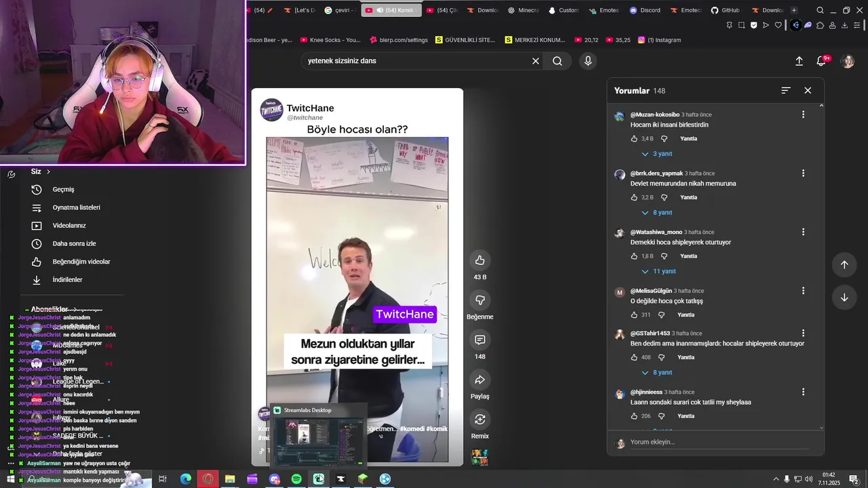Open the Remix option
The height and width of the screenshot is (488, 868).
479,419
